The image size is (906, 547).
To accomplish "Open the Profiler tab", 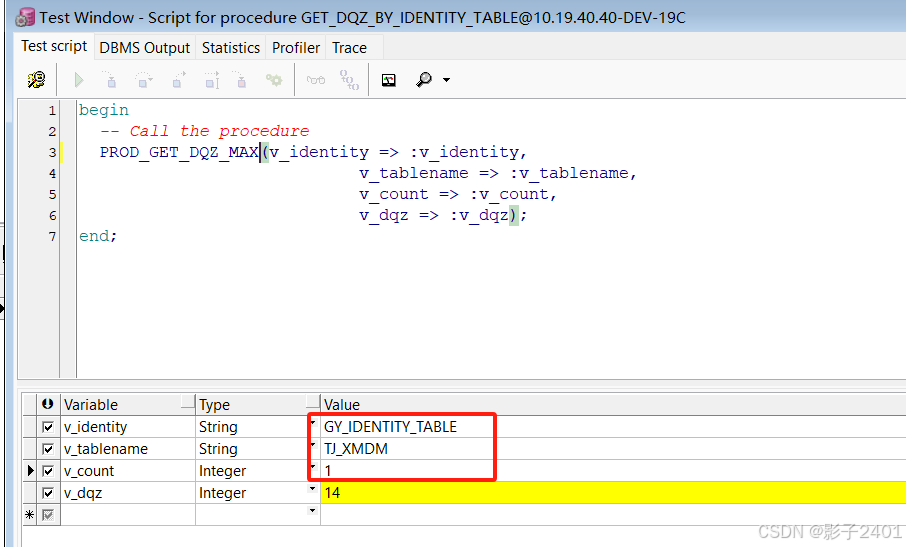I will 296,48.
